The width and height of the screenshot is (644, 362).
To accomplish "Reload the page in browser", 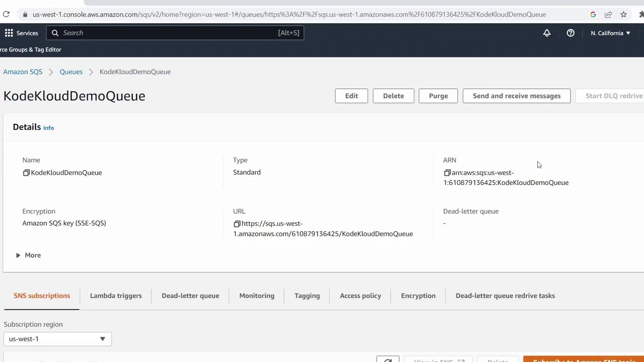I will click(x=6, y=14).
